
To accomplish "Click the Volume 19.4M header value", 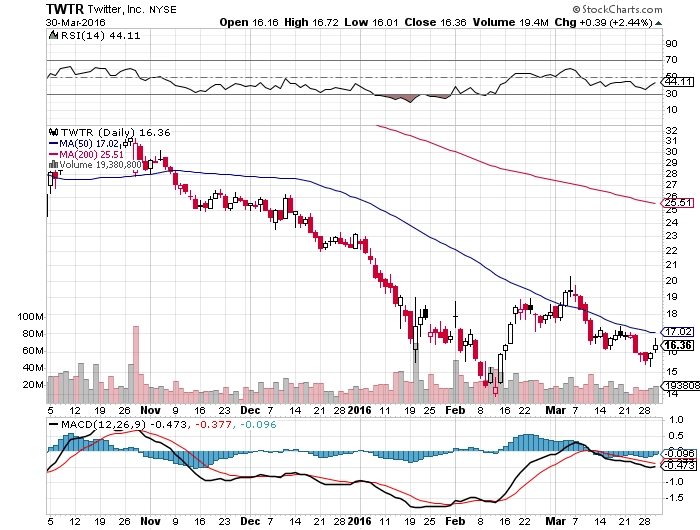I will coord(510,22).
